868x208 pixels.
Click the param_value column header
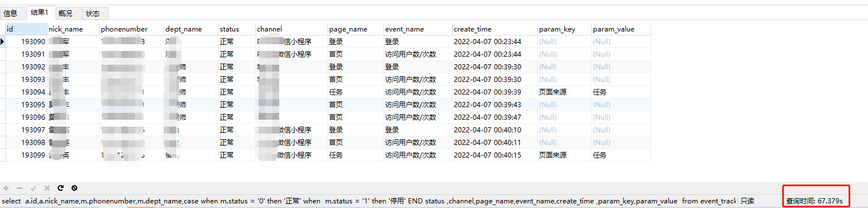point(621,29)
